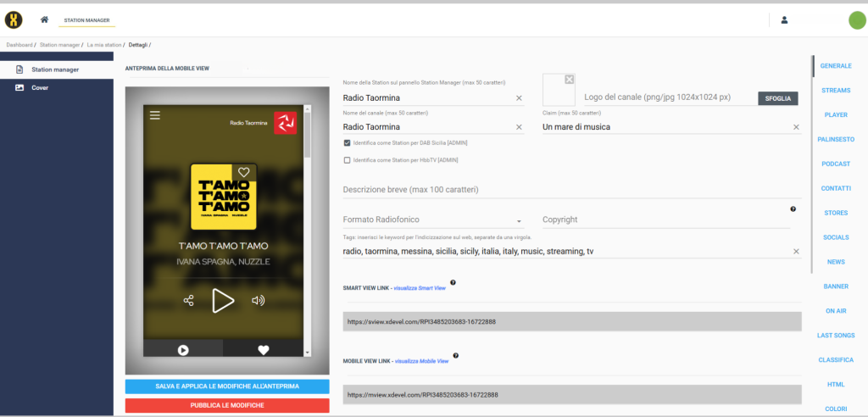Open the SOCIALS section
Screen dimensions: 868x417
(x=835, y=237)
